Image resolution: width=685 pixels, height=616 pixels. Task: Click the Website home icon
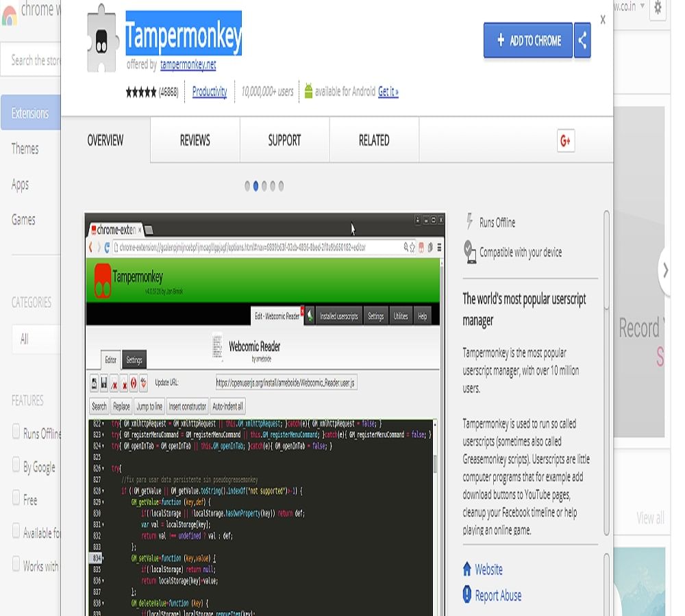pos(467,569)
